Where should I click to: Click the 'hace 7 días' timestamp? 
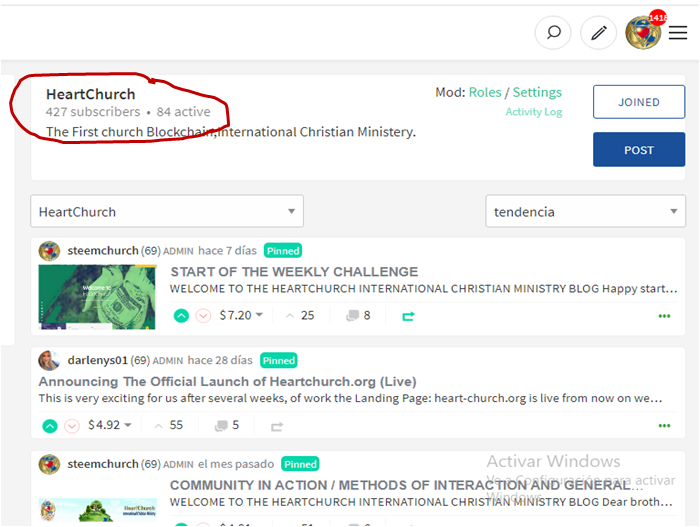tap(227, 251)
